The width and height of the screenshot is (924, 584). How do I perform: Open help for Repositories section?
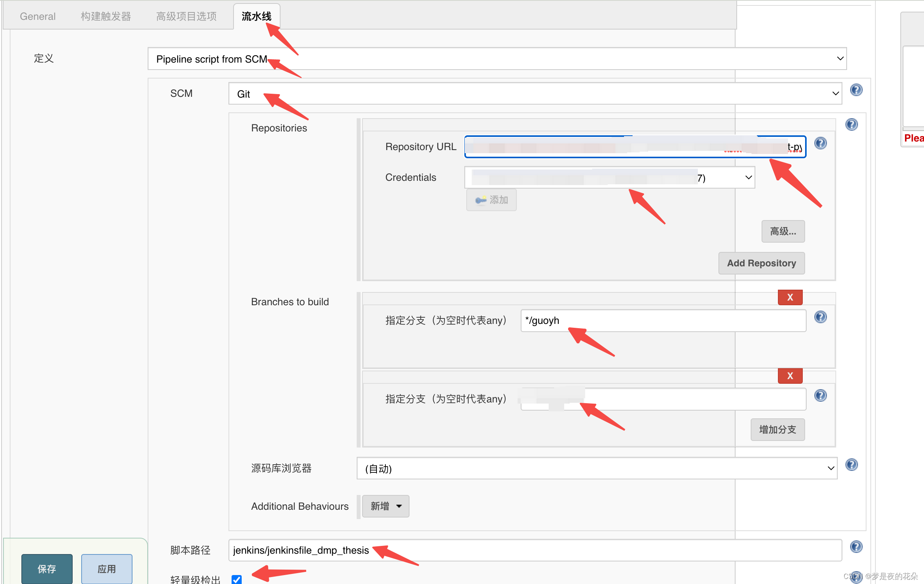pyautogui.click(x=851, y=124)
